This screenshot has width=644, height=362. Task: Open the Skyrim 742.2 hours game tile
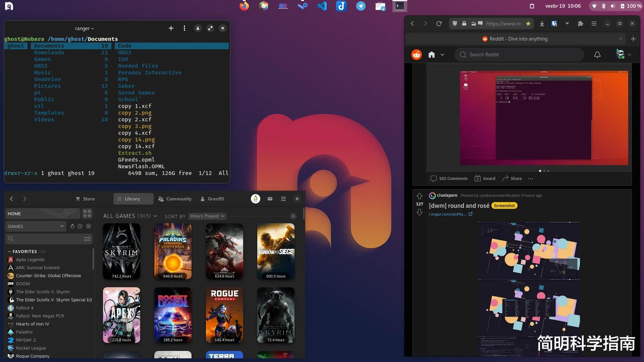point(121,251)
